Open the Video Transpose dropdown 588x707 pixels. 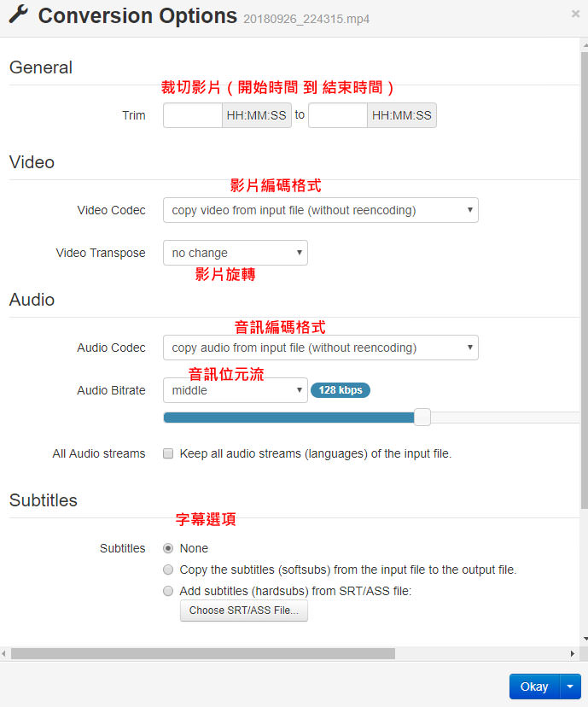(235, 253)
